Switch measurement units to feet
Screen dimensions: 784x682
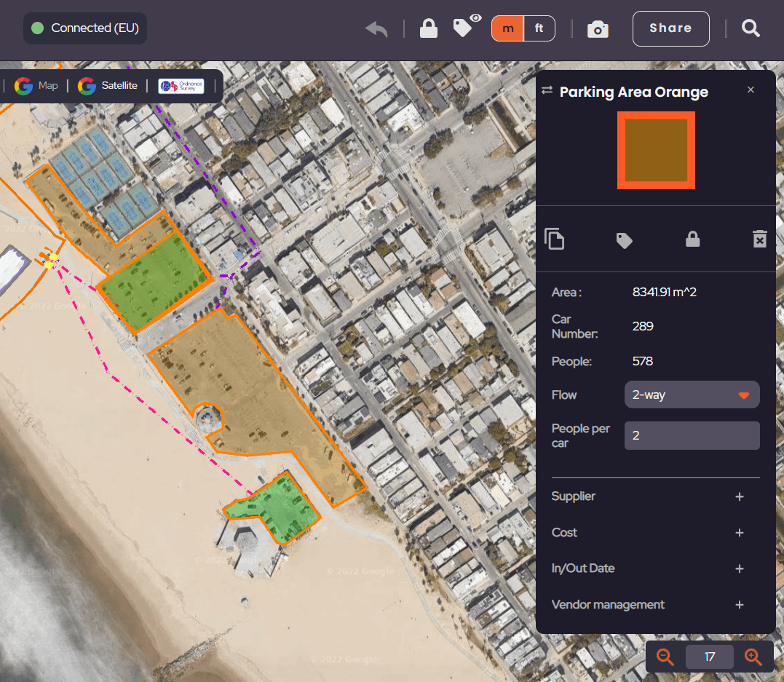(x=539, y=28)
